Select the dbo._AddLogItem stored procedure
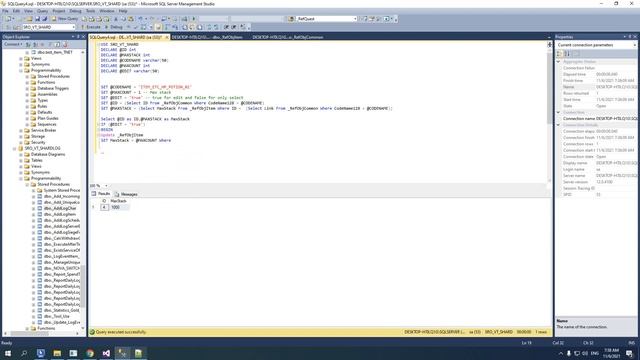640x360 pixels. coord(60,214)
